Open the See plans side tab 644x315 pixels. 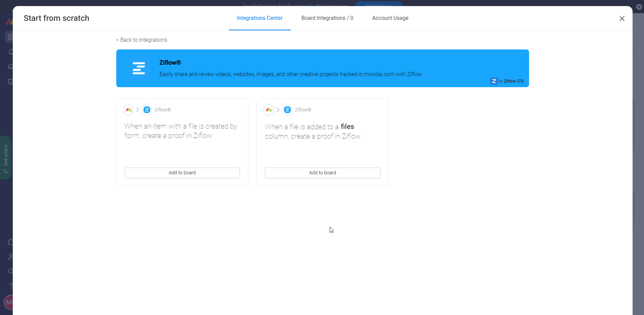6,157
